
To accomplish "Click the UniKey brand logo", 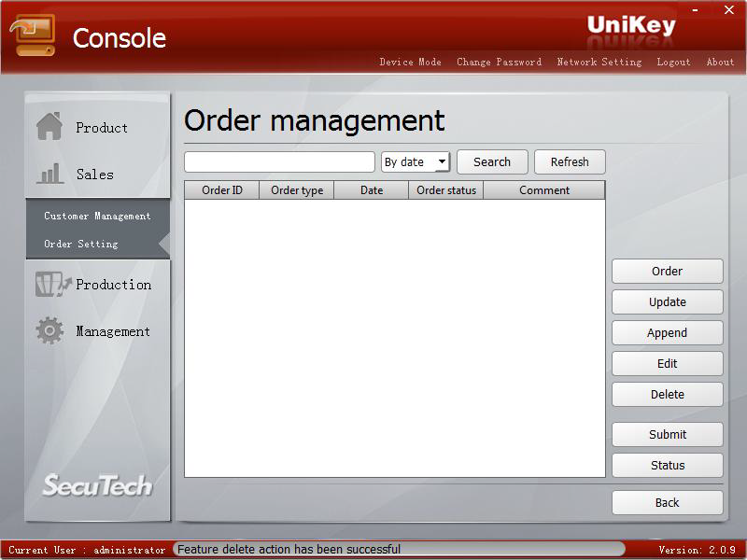I will (x=631, y=25).
